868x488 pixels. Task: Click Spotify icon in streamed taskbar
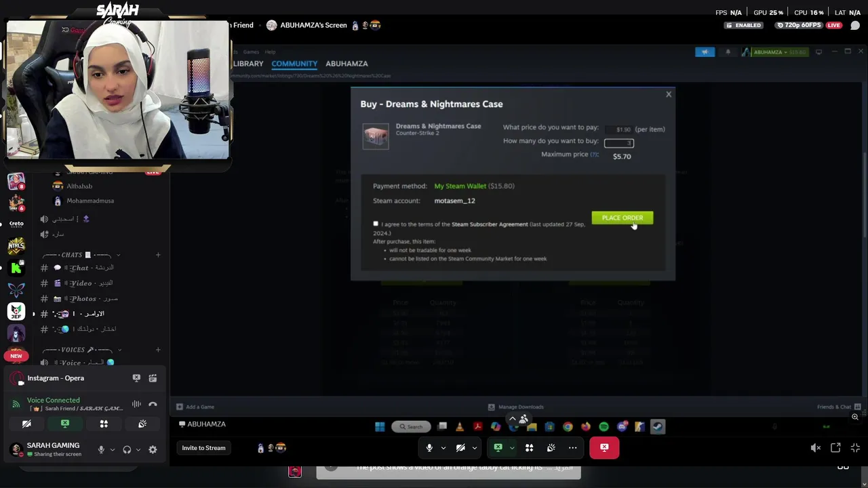click(x=604, y=426)
